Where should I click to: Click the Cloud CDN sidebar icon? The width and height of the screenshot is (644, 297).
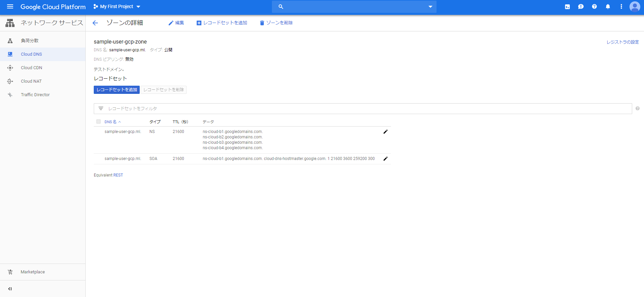click(10, 68)
